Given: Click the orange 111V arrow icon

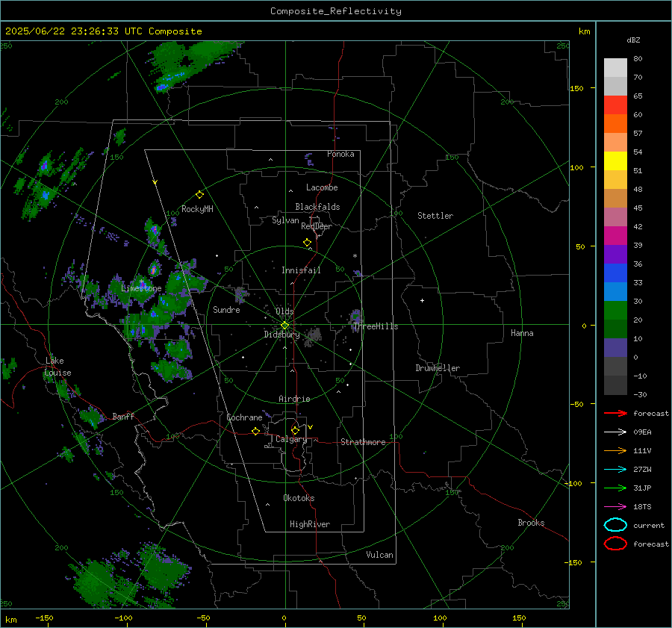Looking at the screenshot, I should 615,450.
